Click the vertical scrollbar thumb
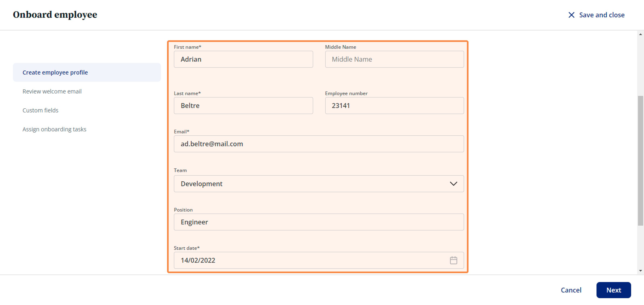 coord(640,161)
